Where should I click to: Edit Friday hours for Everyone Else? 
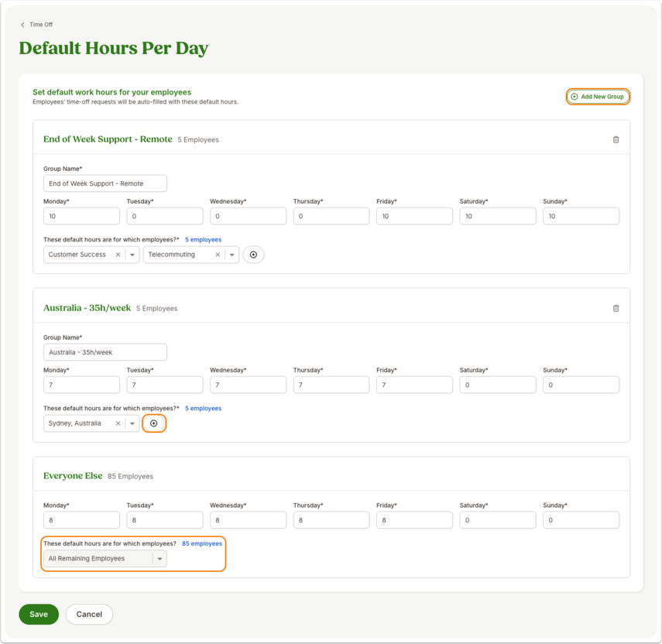[x=414, y=520]
